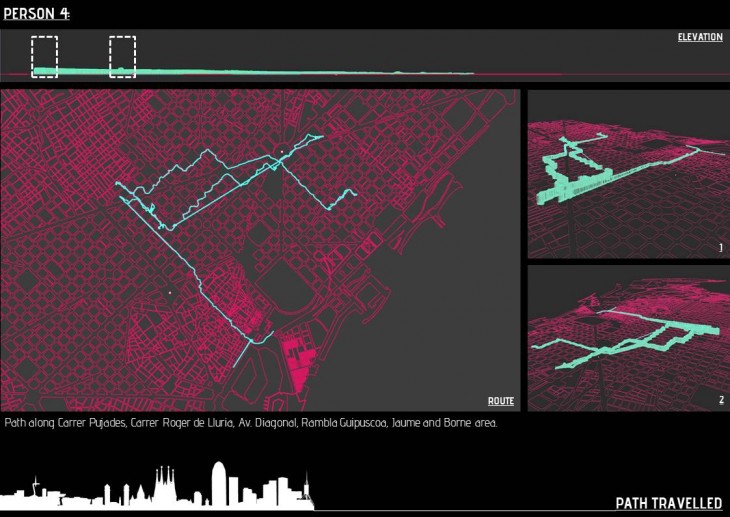Image resolution: width=730 pixels, height=517 pixels.
Task: Click the ROUTE label on the map
Action: click(x=501, y=401)
